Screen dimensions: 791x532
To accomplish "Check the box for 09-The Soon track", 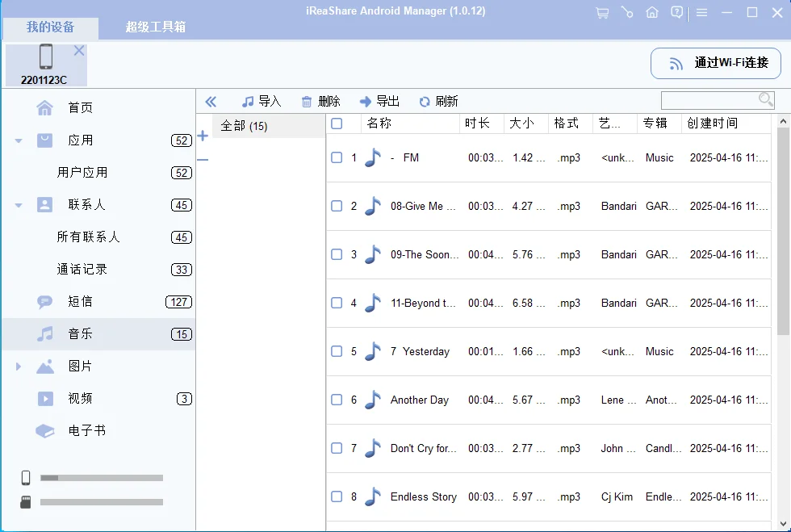I will [337, 254].
